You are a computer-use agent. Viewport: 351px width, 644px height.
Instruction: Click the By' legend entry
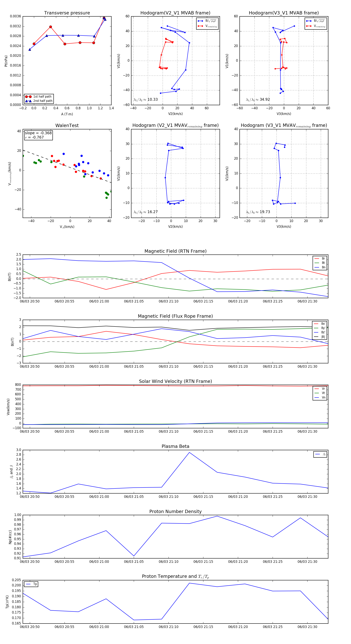click(320, 328)
